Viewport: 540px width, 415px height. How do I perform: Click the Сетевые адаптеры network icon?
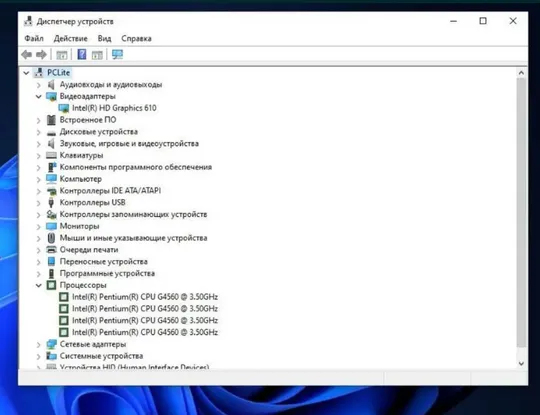[51, 344]
